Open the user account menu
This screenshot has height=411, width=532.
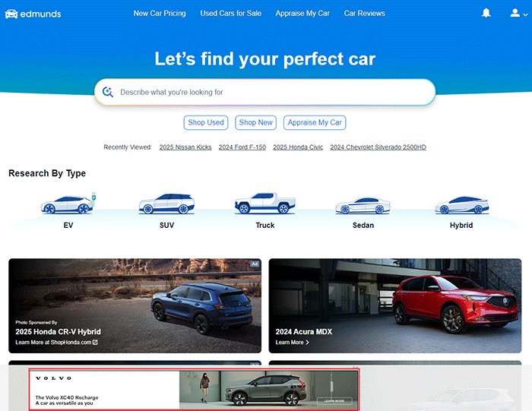[x=519, y=13]
